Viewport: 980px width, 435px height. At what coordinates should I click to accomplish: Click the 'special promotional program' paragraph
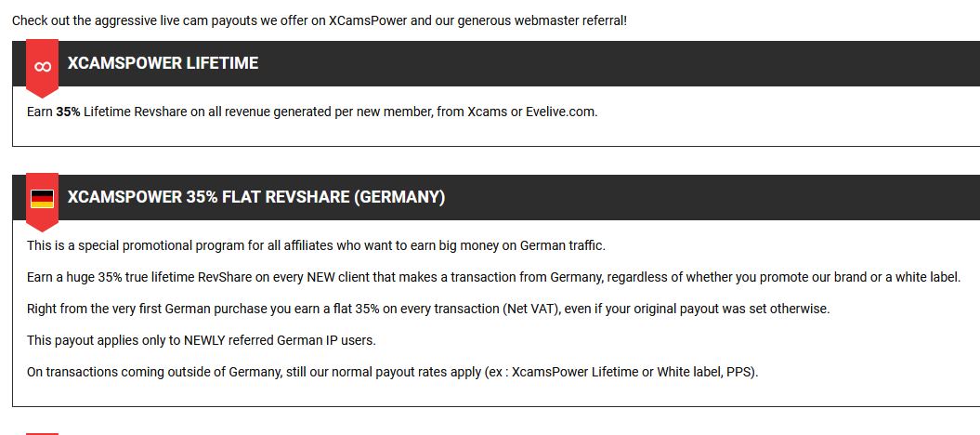[x=316, y=245]
